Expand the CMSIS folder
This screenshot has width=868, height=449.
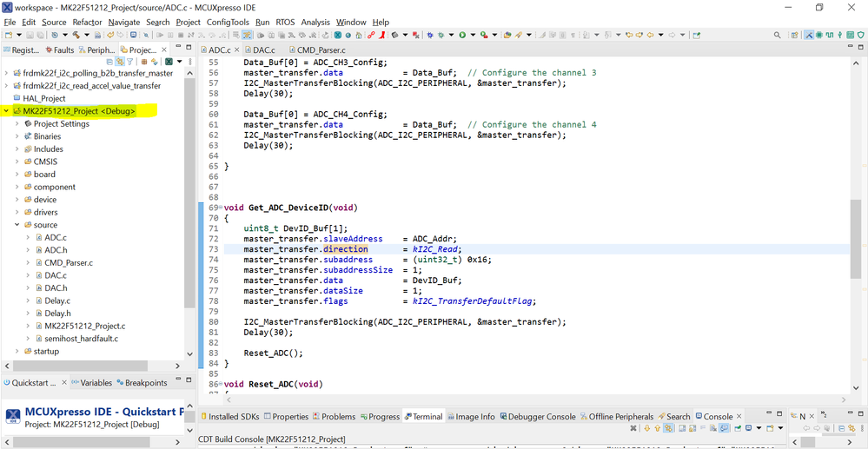[17, 162]
